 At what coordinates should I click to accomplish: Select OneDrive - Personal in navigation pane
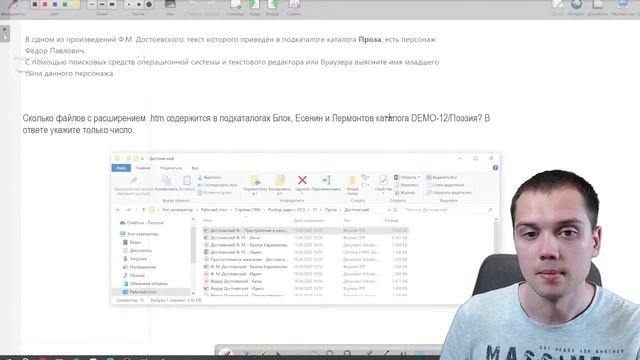click(141, 223)
